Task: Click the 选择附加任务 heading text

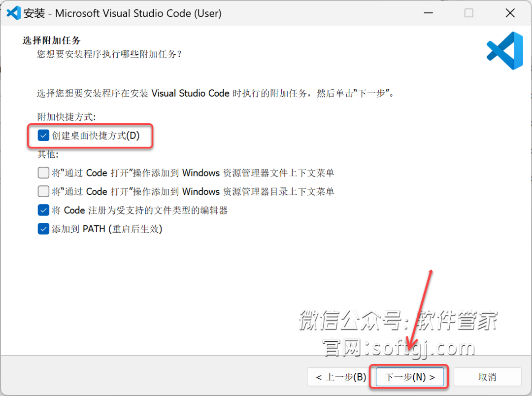Action: pyautogui.click(x=52, y=40)
